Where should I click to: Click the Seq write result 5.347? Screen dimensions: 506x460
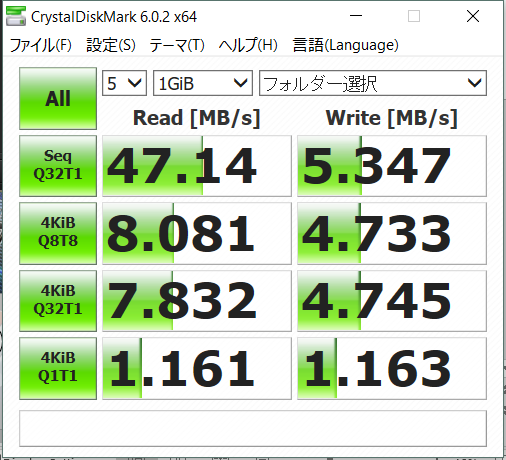392,166
